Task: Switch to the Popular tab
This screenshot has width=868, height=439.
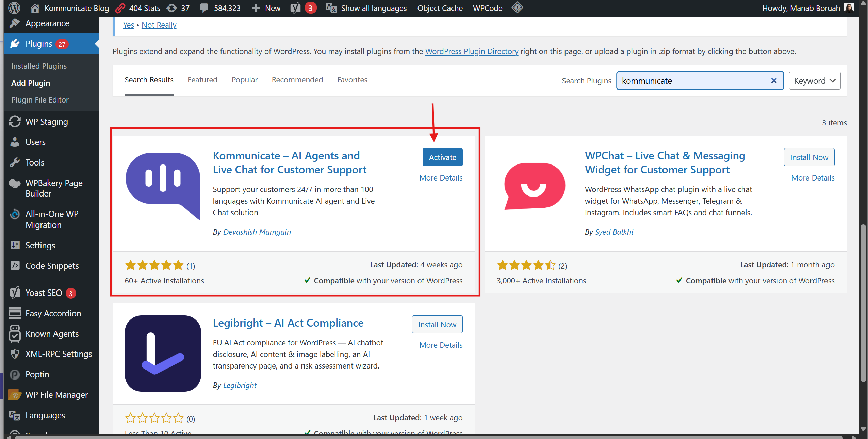Action: click(x=245, y=80)
